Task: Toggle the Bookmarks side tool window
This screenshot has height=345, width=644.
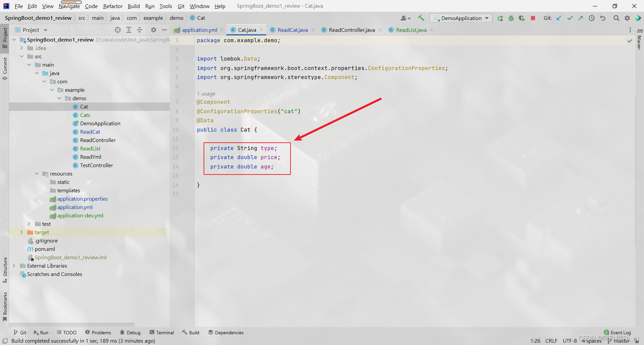Action: pyautogui.click(x=5, y=306)
